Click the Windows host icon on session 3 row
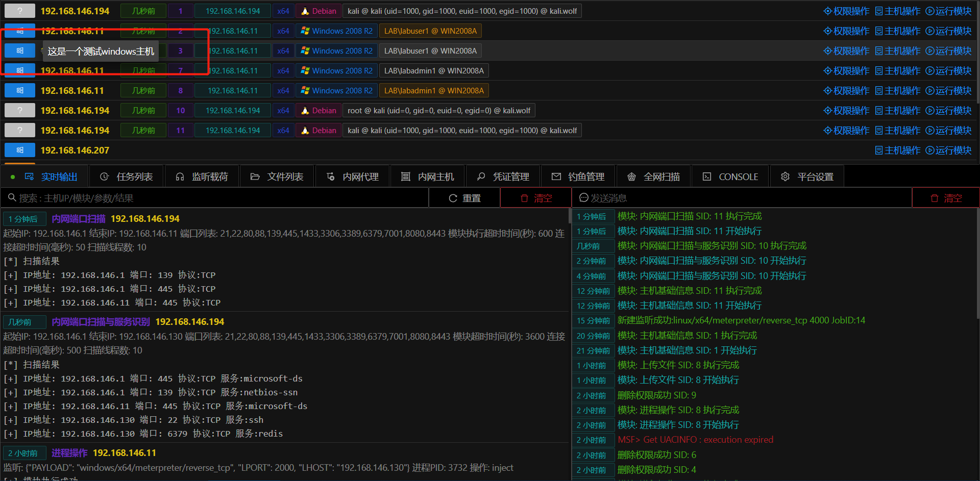 (x=20, y=50)
